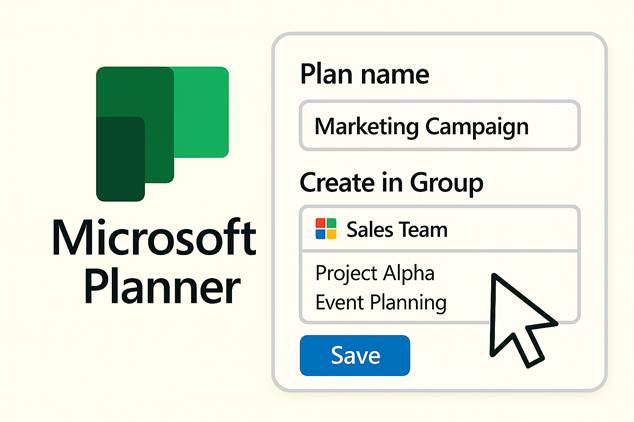Click the "Plan name" label

point(365,74)
